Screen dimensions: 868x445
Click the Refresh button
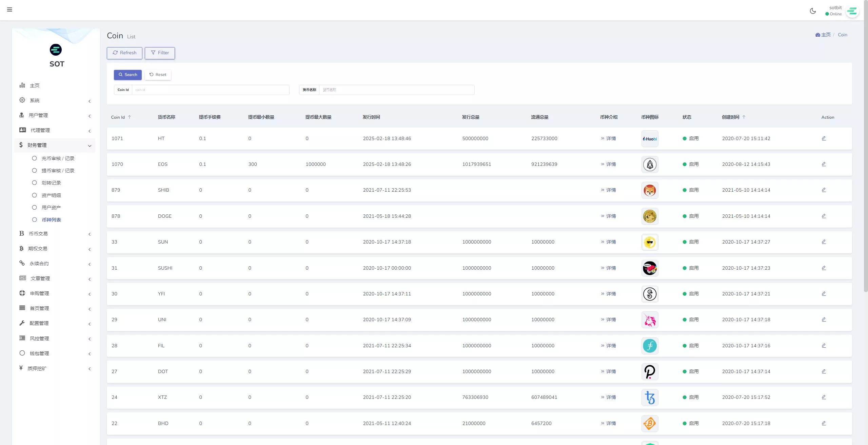tap(124, 53)
